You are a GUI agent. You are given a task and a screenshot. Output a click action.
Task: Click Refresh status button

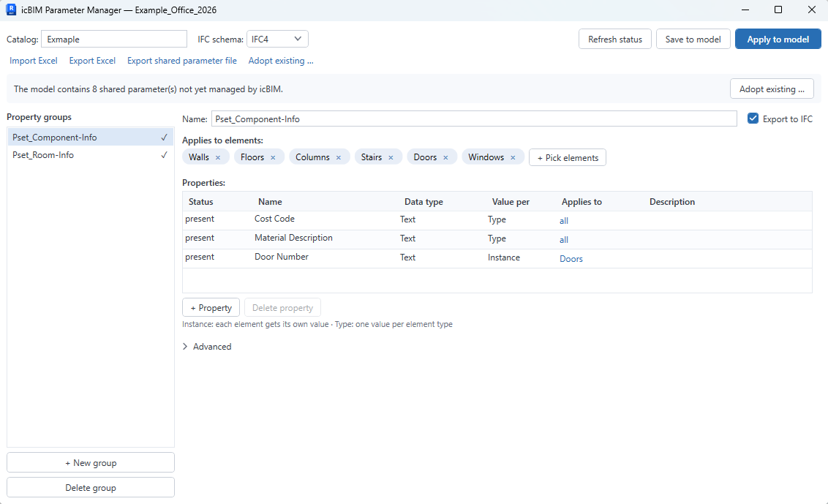615,39
